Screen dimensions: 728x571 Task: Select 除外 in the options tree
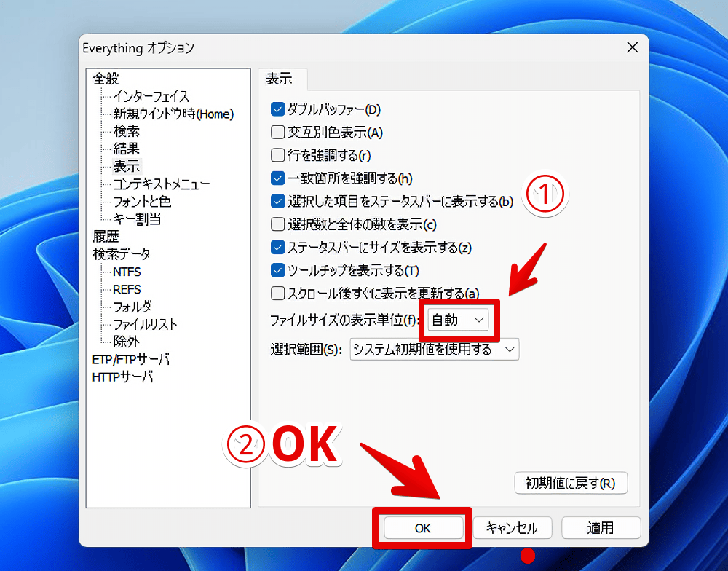[x=126, y=342]
